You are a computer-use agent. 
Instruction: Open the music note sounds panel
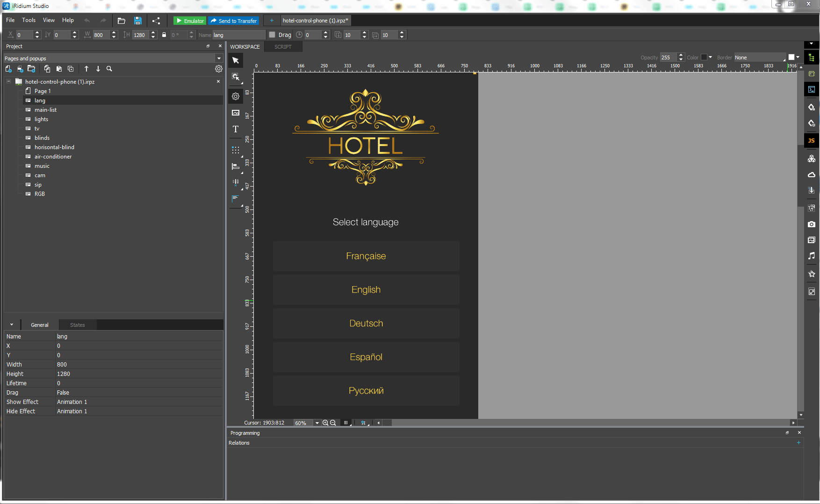click(811, 256)
